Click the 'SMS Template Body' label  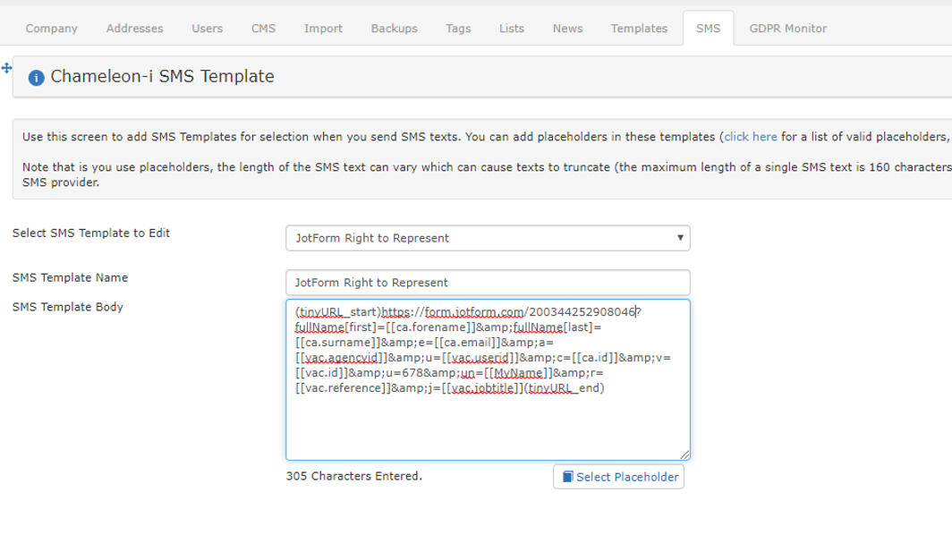click(67, 307)
